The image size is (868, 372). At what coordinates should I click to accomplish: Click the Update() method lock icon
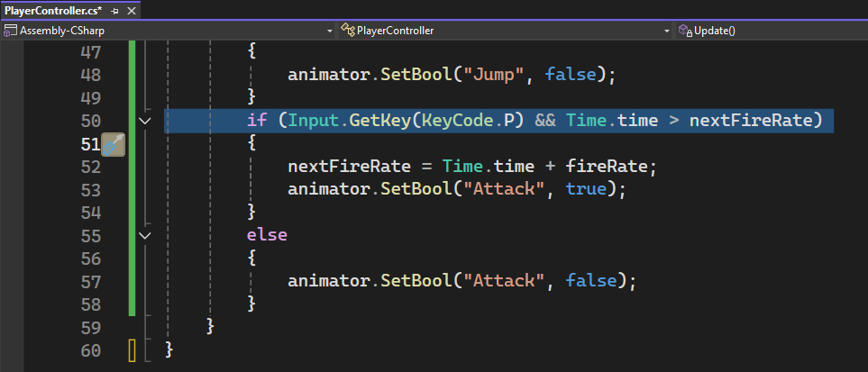(x=685, y=31)
